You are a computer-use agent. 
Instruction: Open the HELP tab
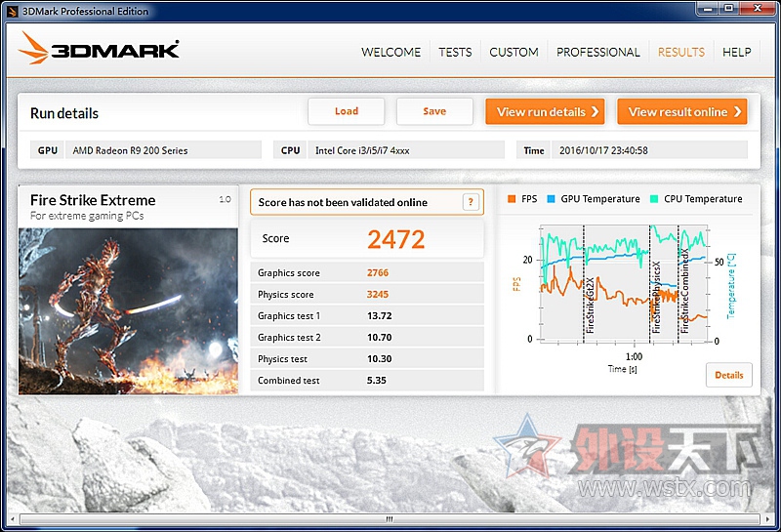tap(737, 52)
